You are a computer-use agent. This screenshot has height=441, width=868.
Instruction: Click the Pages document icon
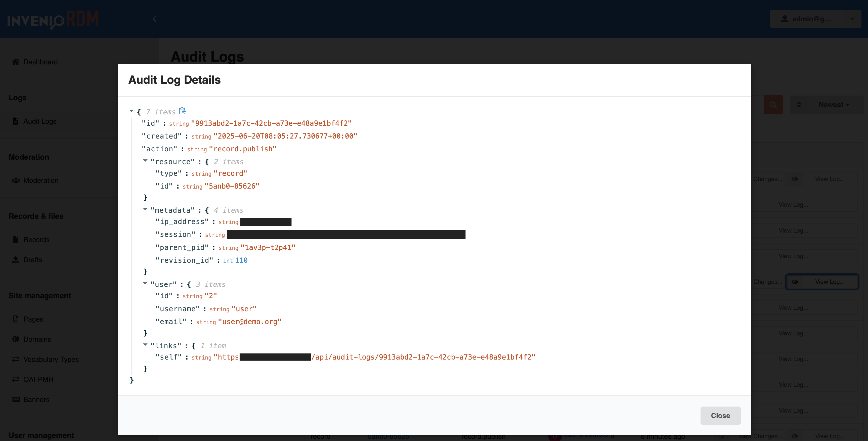(16, 319)
